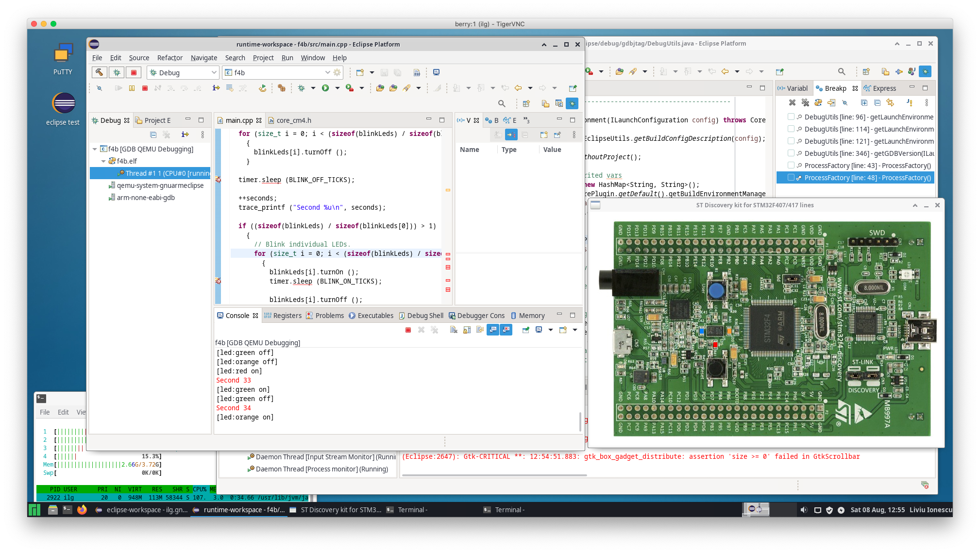Click Terminate red square in debug toolbar
The image size is (980, 553).
point(145,88)
